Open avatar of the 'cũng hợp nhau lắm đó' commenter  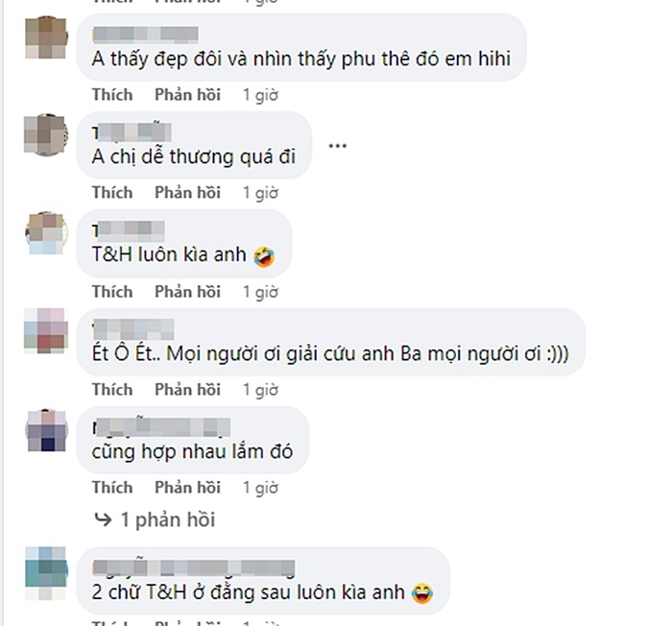[46, 430]
